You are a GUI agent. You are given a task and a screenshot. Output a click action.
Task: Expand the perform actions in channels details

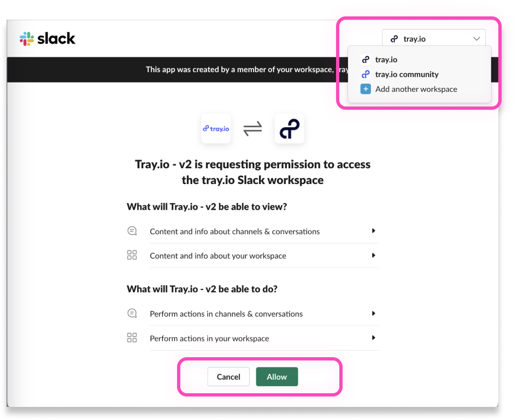point(374,313)
